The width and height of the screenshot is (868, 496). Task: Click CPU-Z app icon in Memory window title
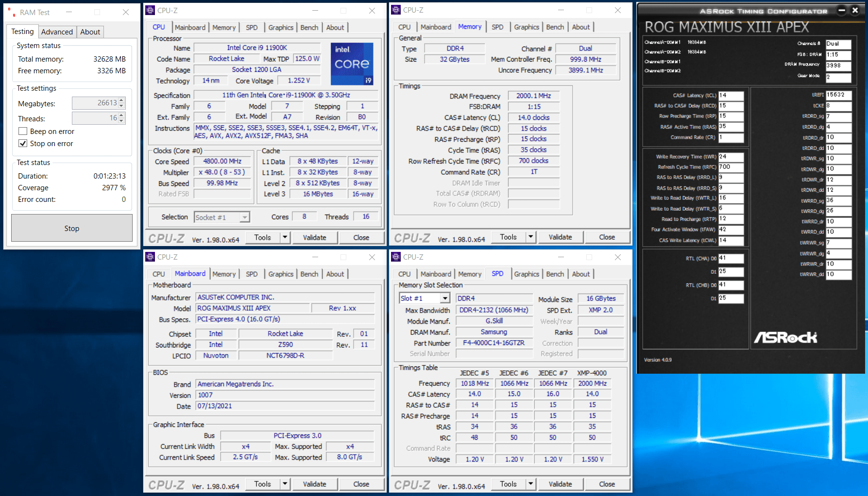396,10
